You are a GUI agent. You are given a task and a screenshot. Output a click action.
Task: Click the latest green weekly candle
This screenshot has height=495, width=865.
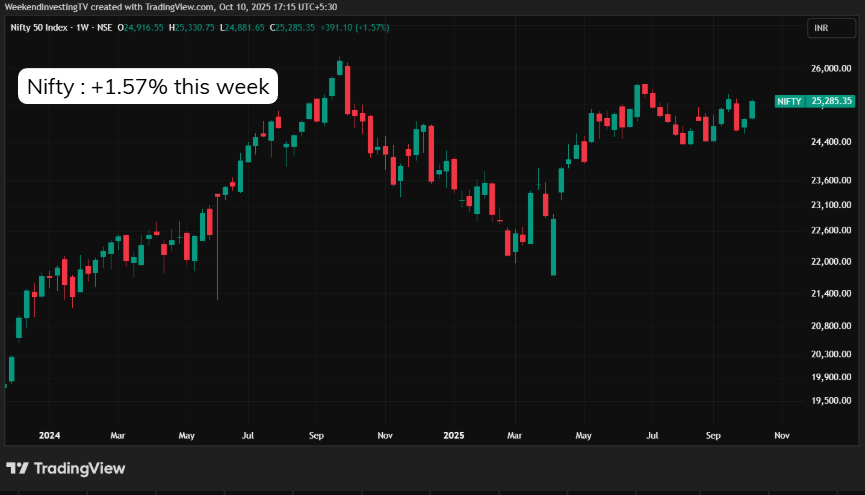pos(751,109)
